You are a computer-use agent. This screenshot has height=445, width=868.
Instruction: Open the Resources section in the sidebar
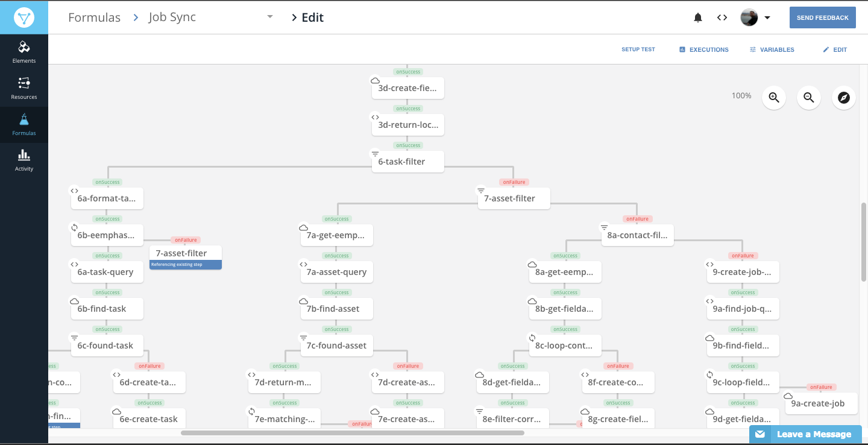point(24,87)
